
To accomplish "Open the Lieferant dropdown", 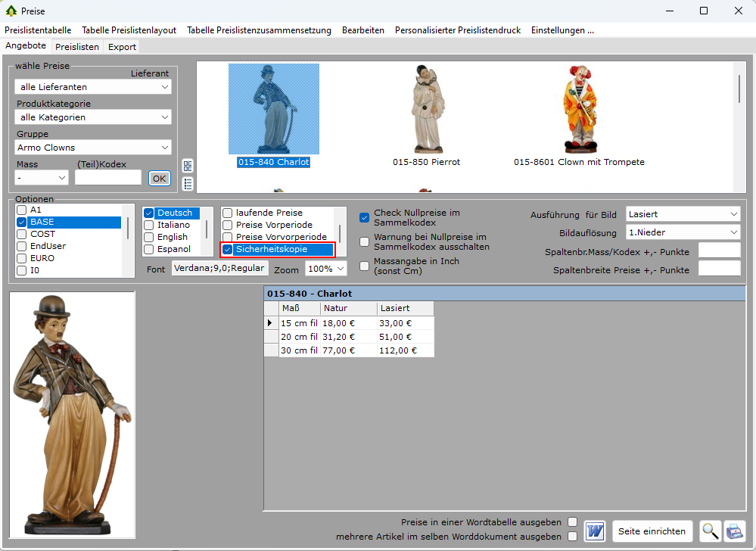I will tap(94, 87).
